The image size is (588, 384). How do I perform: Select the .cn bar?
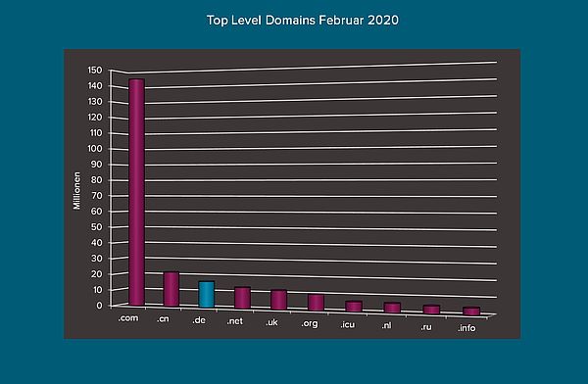coord(171,289)
